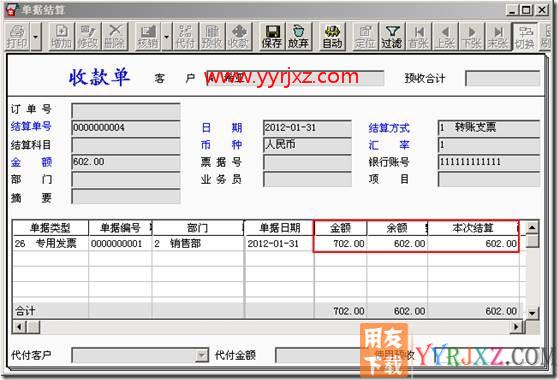Go to previous record with 上张
The height and width of the screenshot is (380, 558).
click(445, 36)
